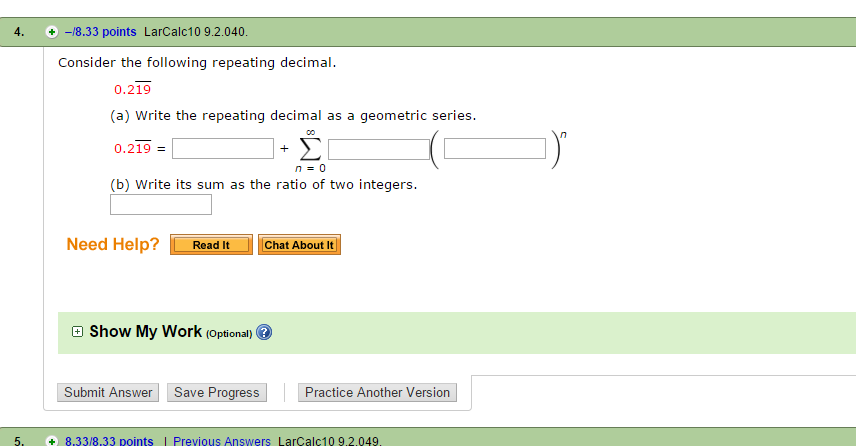Open Practice Another Version
856x446 pixels.
(377, 393)
